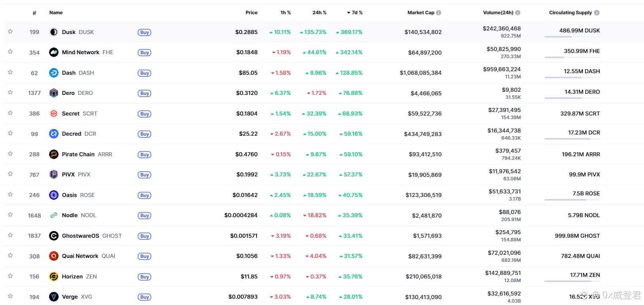Open the Market Cap info icon
The width and height of the screenshot is (644, 305).
coord(439,13)
